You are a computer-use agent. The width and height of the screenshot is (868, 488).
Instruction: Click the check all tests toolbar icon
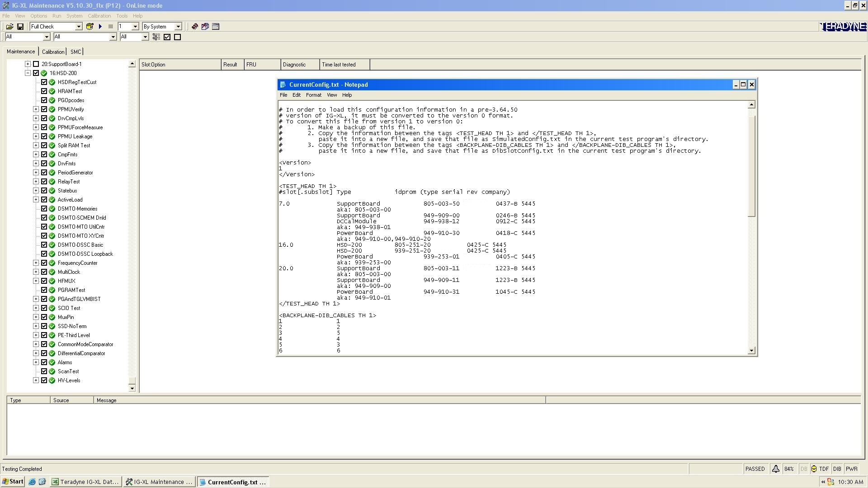(x=167, y=37)
